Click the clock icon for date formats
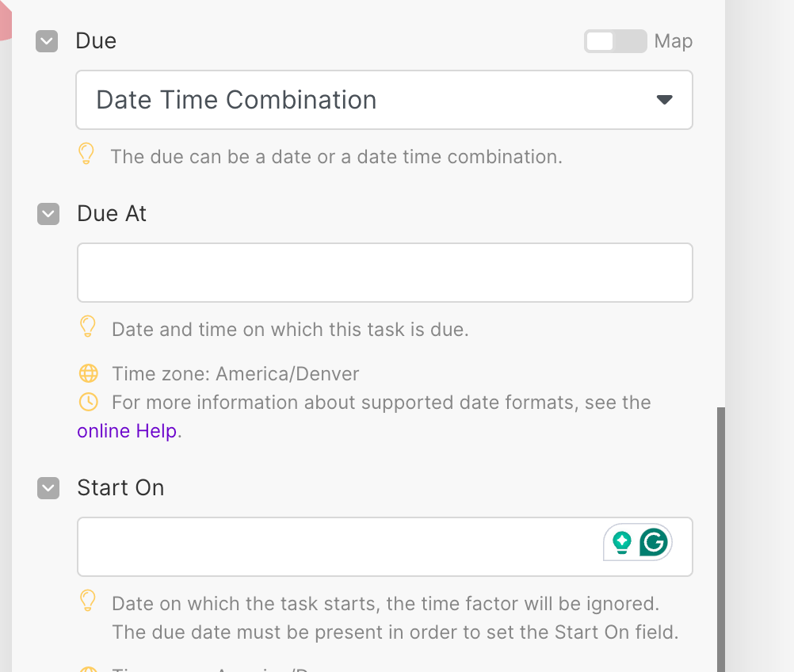 pos(88,402)
